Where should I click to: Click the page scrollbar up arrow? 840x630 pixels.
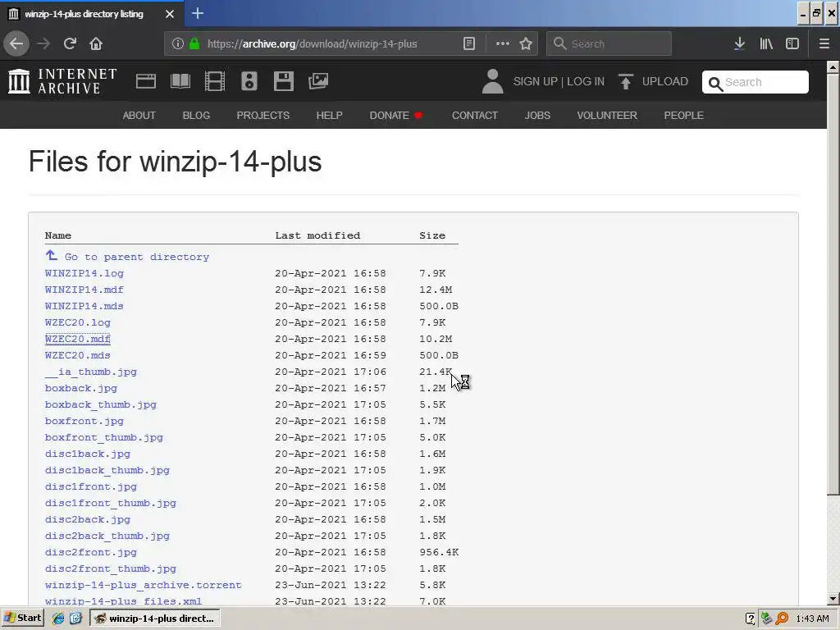coord(833,67)
